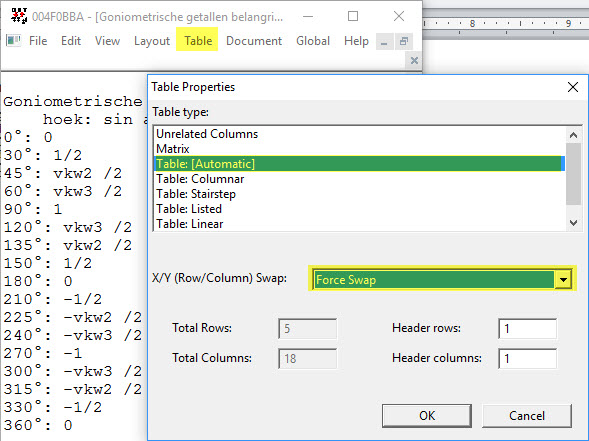The width and height of the screenshot is (589, 441).
Task: Confirm with the OK button
Action: (427, 415)
